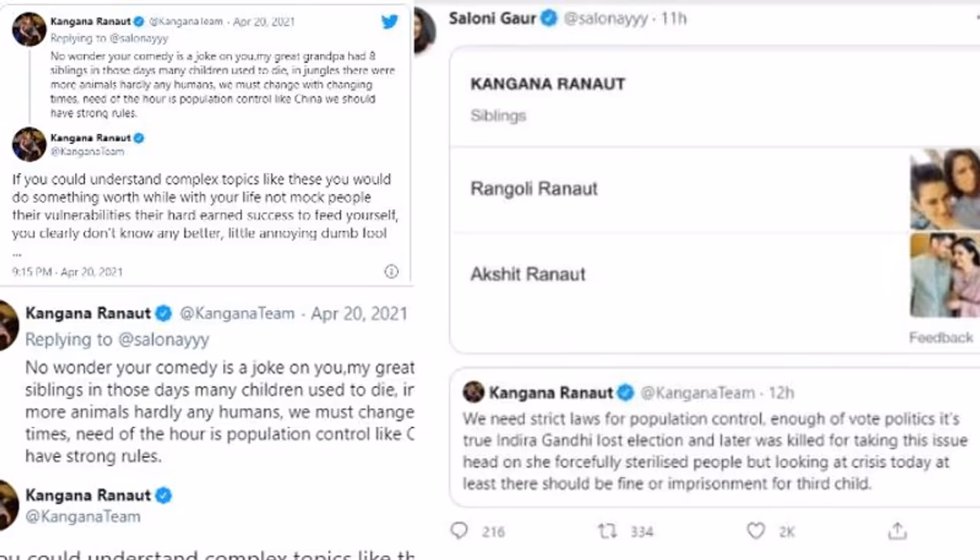Image resolution: width=980 pixels, height=560 pixels.
Task: Click Kangana Ranaut avatar in top-left tweet
Action: coord(29,29)
